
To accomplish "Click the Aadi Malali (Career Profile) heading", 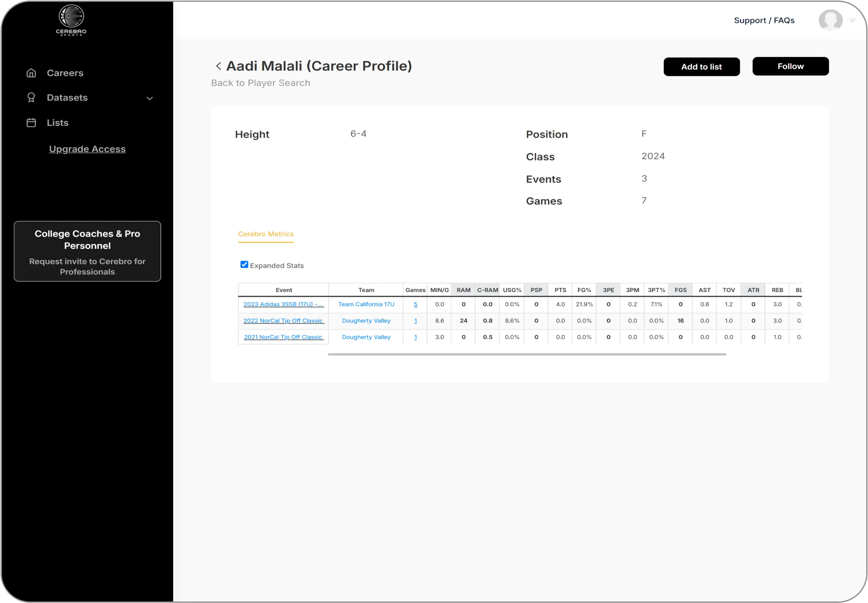I will tap(319, 66).
